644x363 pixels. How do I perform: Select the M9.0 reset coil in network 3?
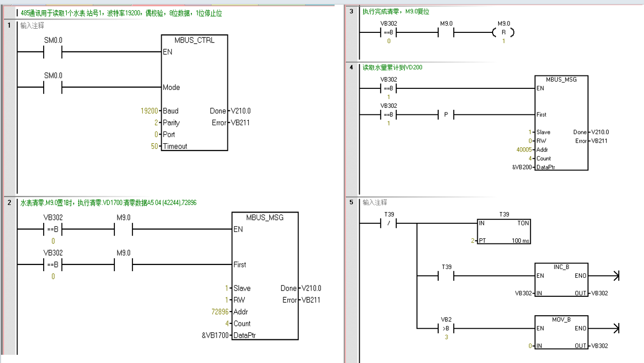coord(503,32)
